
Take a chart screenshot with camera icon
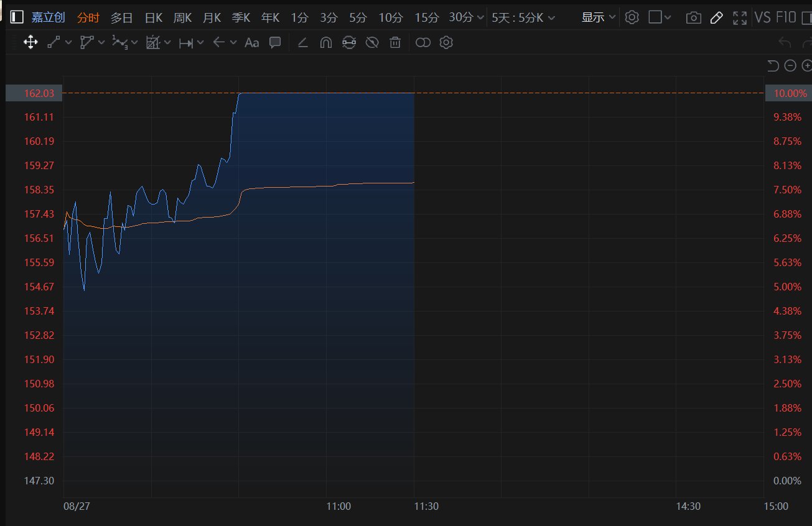pyautogui.click(x=693, y=17)
